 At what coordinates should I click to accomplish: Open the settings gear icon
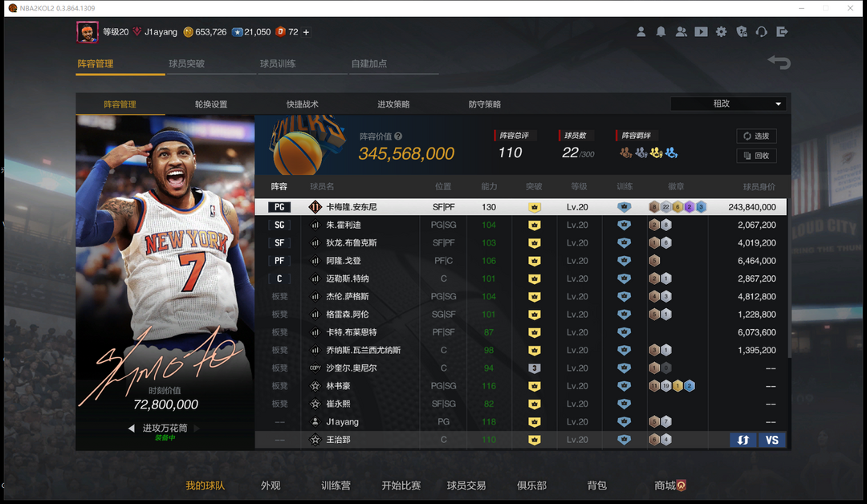click(x=721, y=32)
